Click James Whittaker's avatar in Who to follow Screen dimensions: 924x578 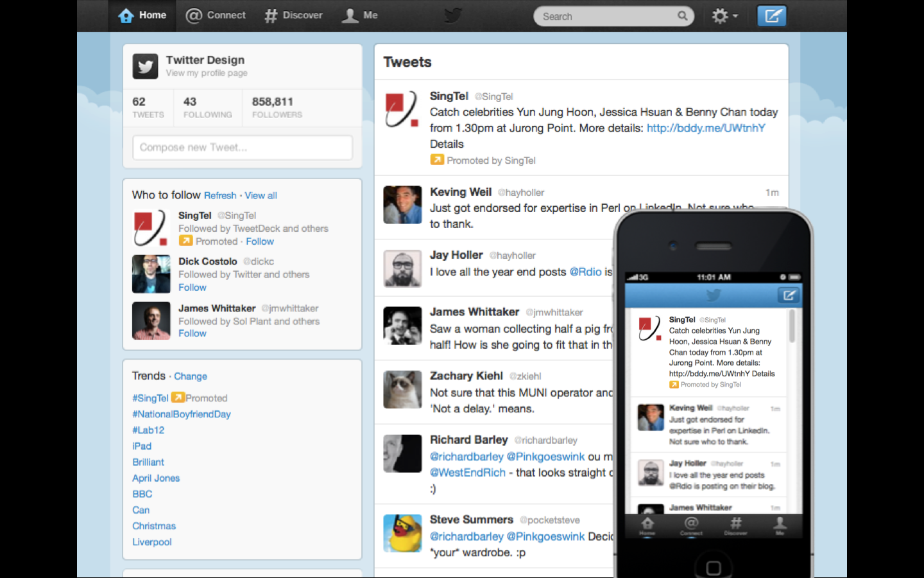coord(151,320)
